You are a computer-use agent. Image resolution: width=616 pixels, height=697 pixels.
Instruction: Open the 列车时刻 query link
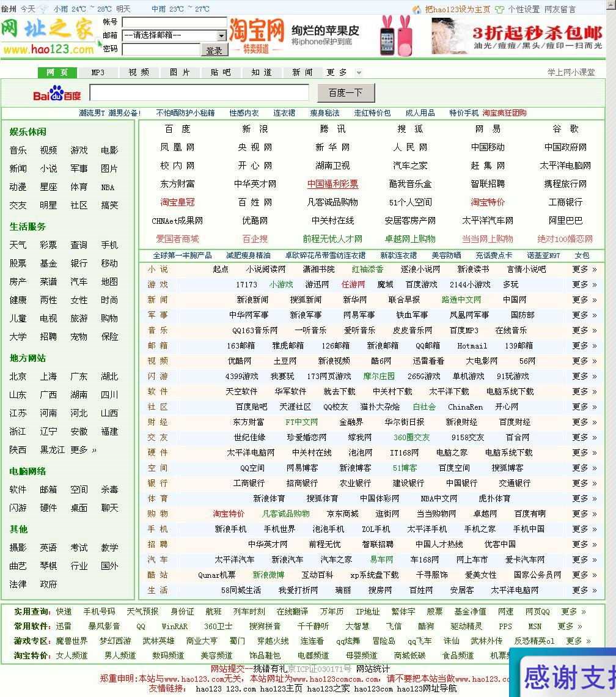click(249, 611)
